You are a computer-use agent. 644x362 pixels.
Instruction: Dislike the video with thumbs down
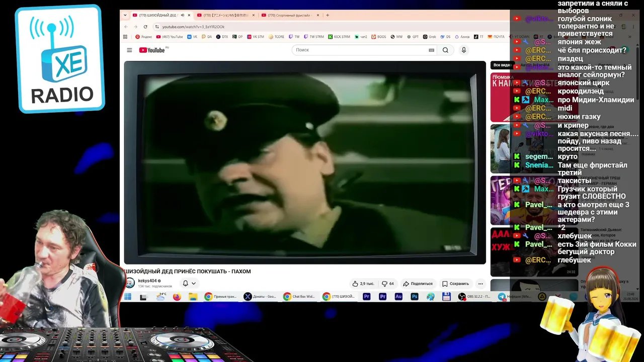(388, 284)
